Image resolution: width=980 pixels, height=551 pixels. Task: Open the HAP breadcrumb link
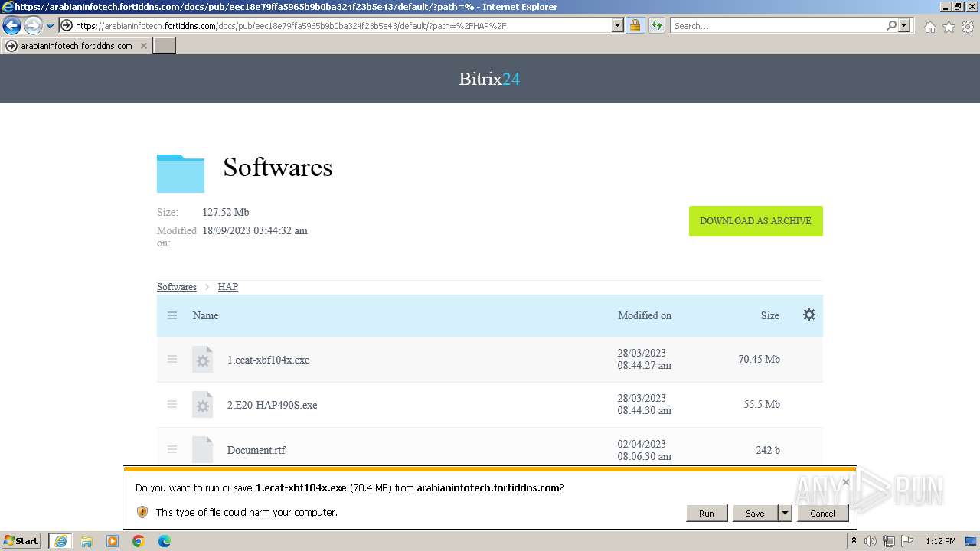coord(228,287)
